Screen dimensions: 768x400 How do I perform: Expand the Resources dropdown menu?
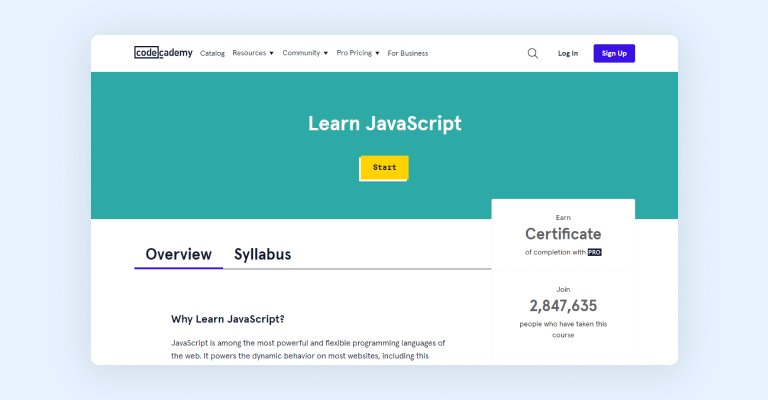click(253, 53)
